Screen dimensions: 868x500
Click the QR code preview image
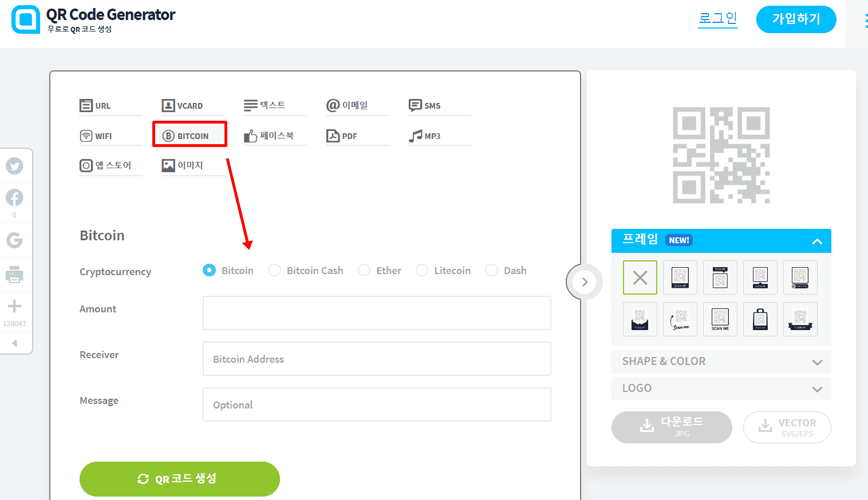721,155
